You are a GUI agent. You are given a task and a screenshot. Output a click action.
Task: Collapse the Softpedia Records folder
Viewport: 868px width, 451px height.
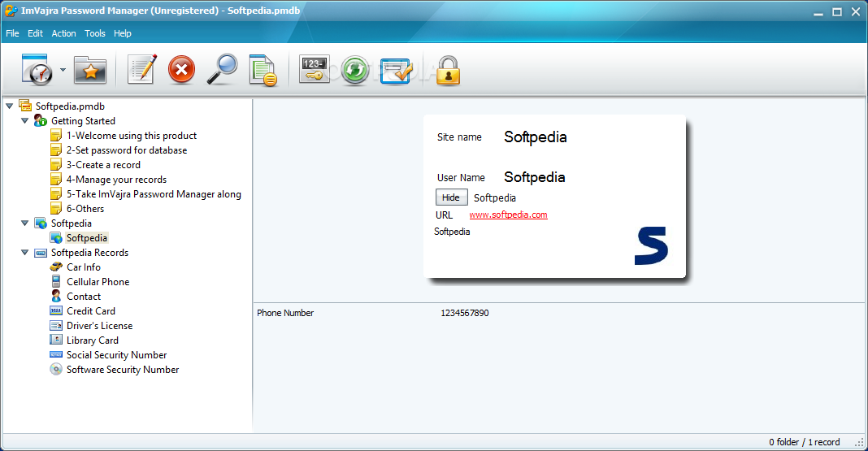25,253
